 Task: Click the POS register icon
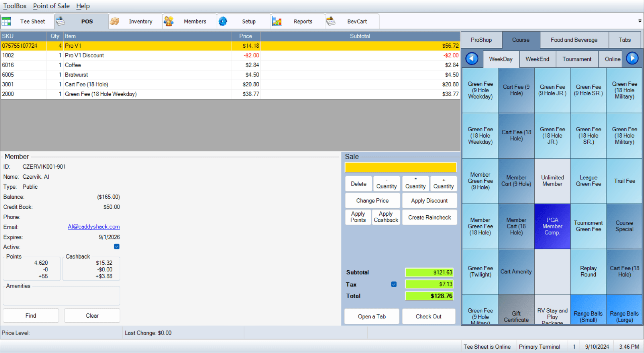click(60, 21)
